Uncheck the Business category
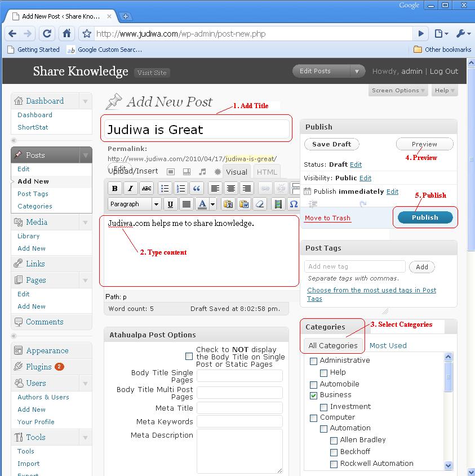This screenshot has height=476, width=475. (x=313, y=395)
